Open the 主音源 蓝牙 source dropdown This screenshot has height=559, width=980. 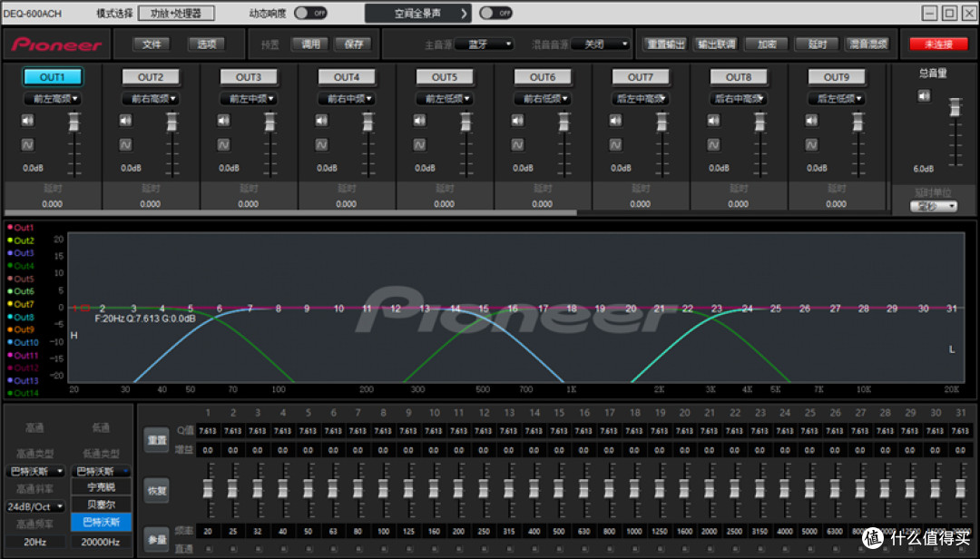(x=485, y=44)
